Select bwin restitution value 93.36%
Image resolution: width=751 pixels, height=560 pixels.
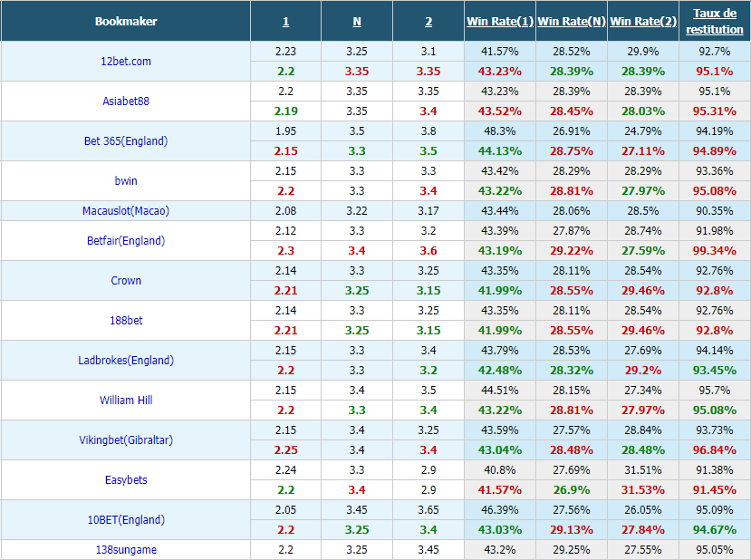click(x=715, y=171)
